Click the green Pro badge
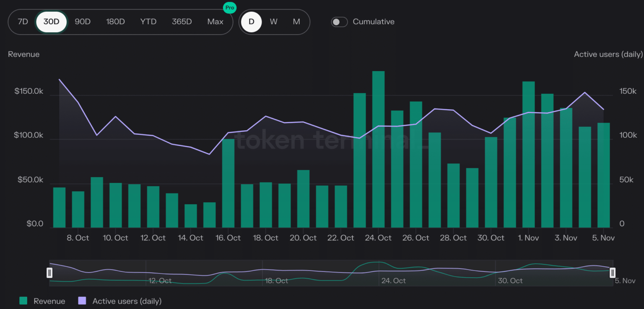The height and width of the screenshot is (309, 644). pos(229,8)
